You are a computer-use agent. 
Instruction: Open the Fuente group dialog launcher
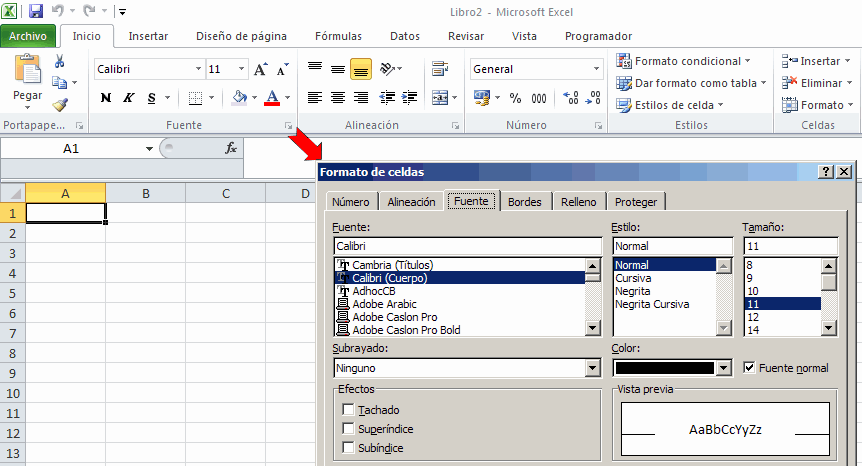289,126
